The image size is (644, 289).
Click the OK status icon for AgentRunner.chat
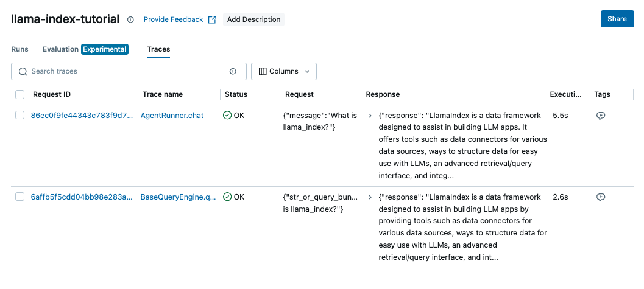click(x=227, y=115)
